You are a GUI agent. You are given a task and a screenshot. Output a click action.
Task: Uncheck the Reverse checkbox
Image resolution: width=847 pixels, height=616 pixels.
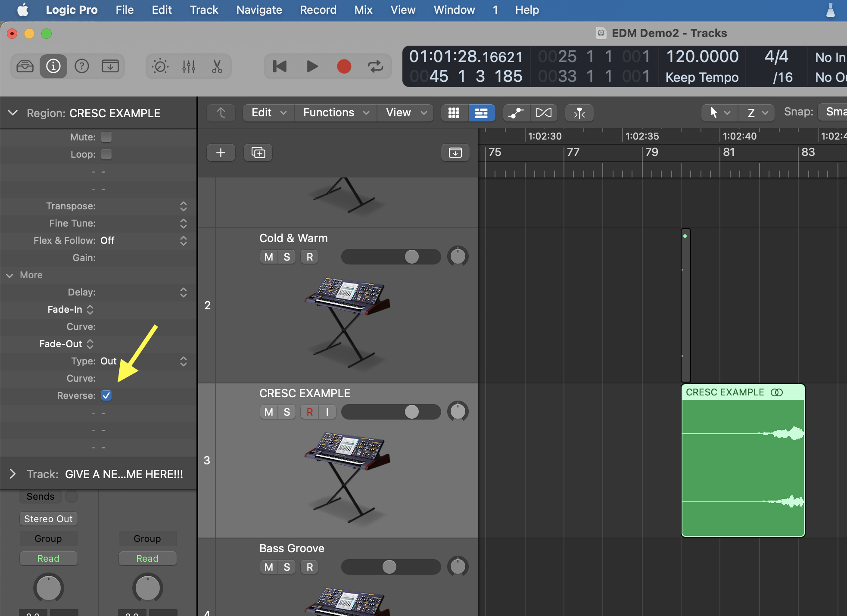tap(106, 395)
